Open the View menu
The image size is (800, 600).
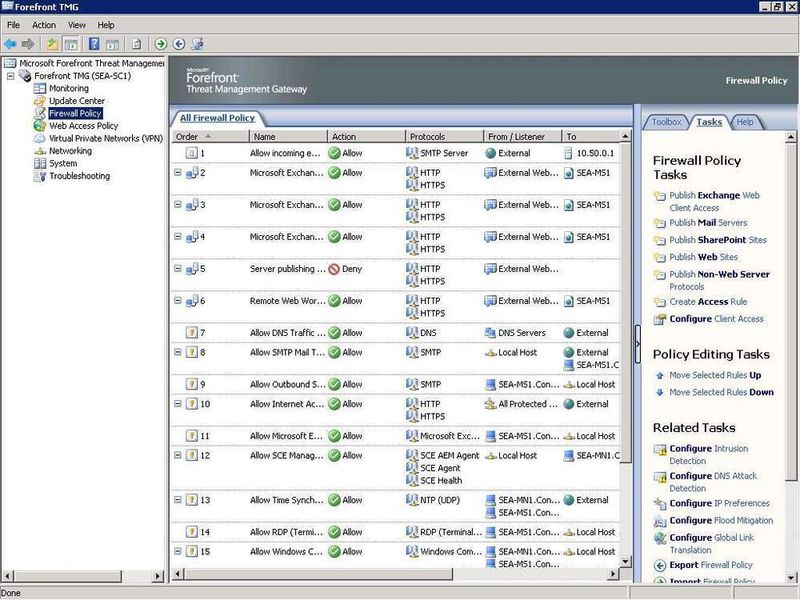coord(77,25)
